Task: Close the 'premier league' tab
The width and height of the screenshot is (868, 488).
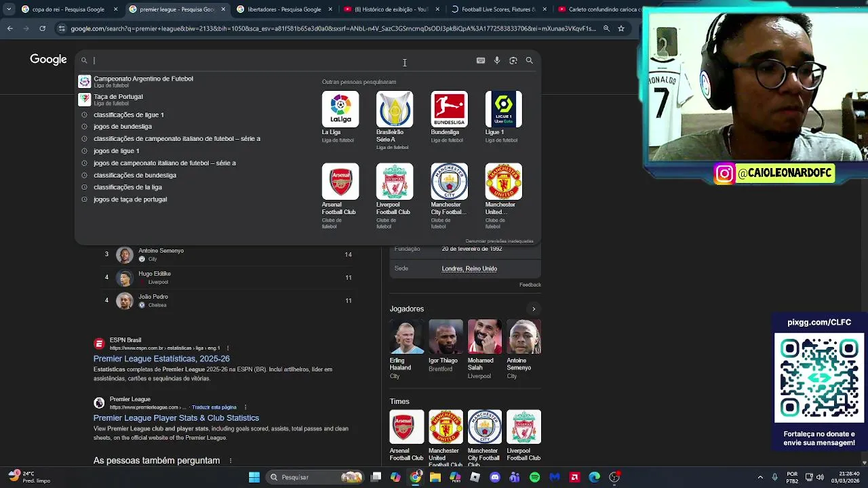Action: [x=223, y=9]
